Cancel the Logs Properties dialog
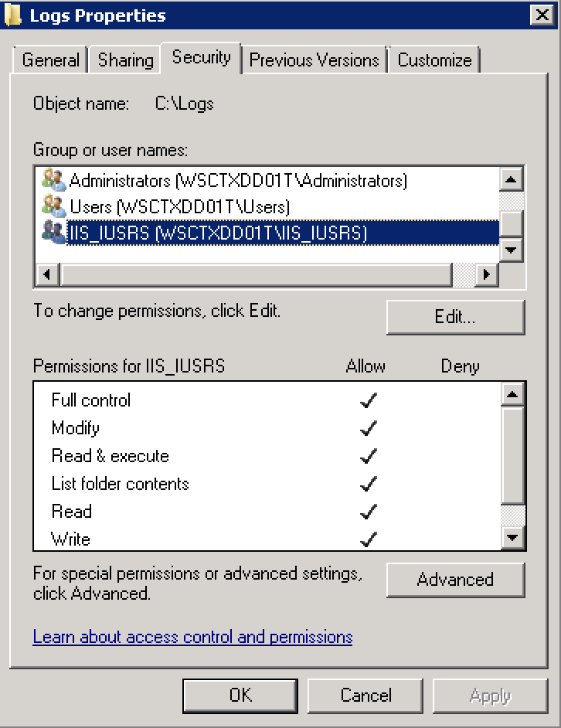Screen dimensions: 561x728 365,695
